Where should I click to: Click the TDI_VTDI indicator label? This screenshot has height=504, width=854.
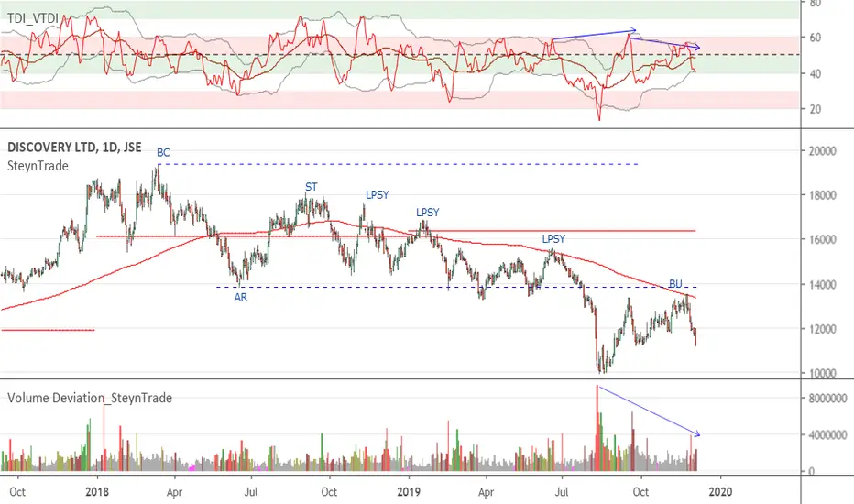pos(33,18)
